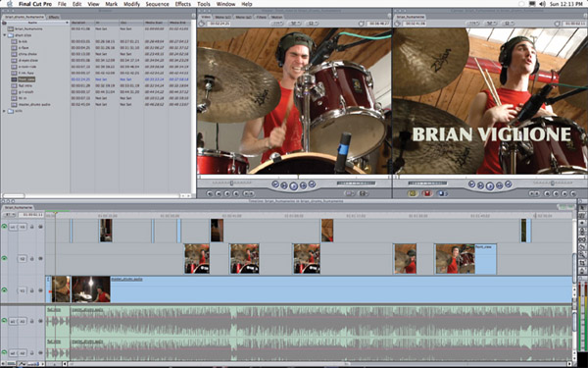Select the master_drums audio clip in Browser
Screen dimensions: 588x368
point(33,105)
